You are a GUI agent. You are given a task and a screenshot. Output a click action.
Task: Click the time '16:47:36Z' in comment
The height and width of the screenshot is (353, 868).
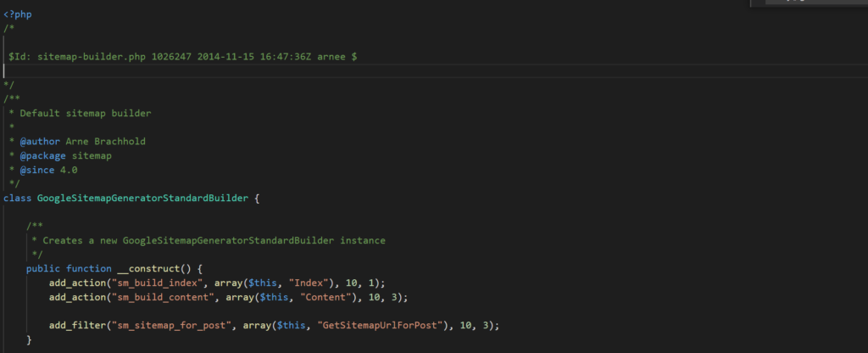(x=285, y=57)
